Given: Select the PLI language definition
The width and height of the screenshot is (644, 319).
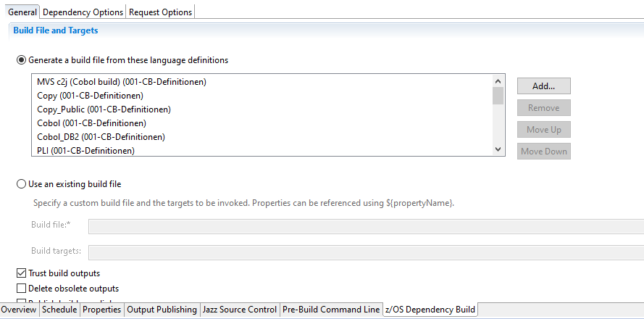Looking at the screenshot, I should [85, 151].
